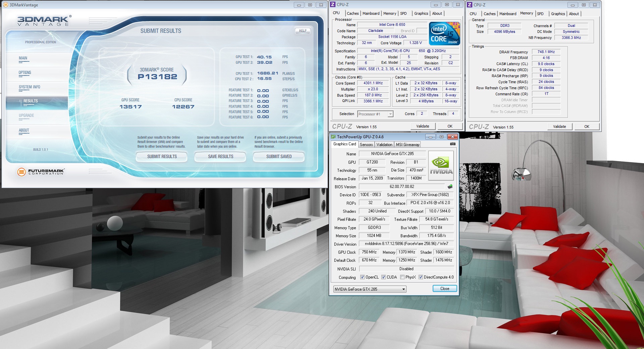The image size is (644, 349).
Task: Click the Memory Size value 4096 MBytes
Action: pos(504,32)
